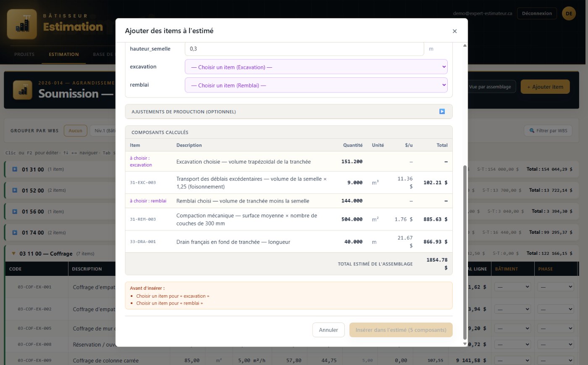Edit the hauteur_semelle input field
The width and height of the screenshot is (588, 365).
[x=304, y=49]
